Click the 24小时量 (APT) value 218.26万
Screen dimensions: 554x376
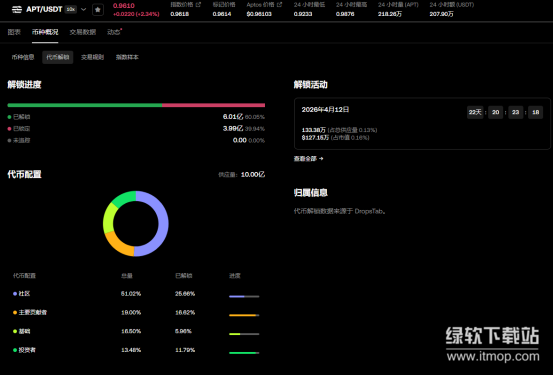tap(390, 14)
